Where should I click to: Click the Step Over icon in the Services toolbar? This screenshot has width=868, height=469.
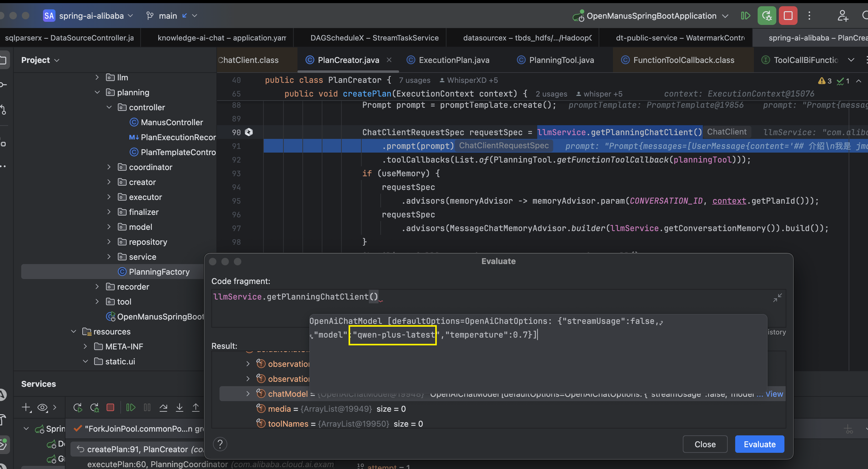coord(163,408)
